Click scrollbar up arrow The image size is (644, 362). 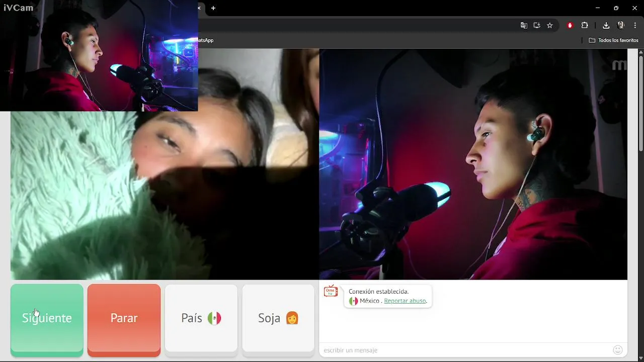640,52
